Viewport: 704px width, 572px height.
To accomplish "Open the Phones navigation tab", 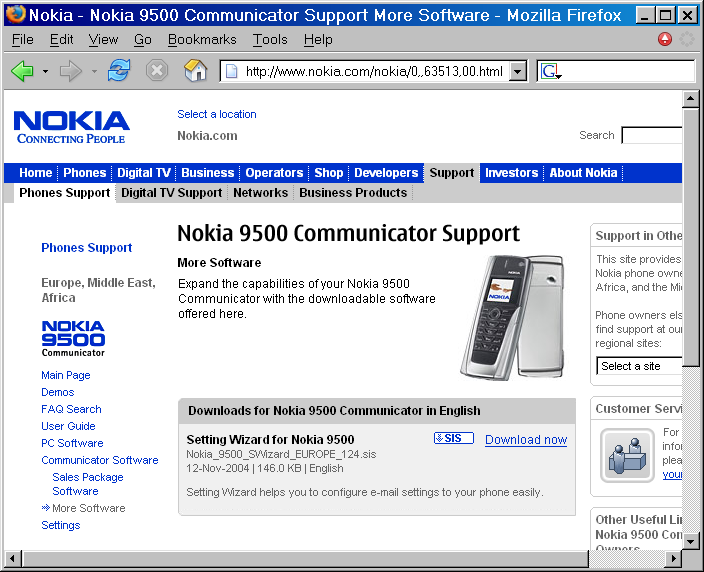I will 84,173.
